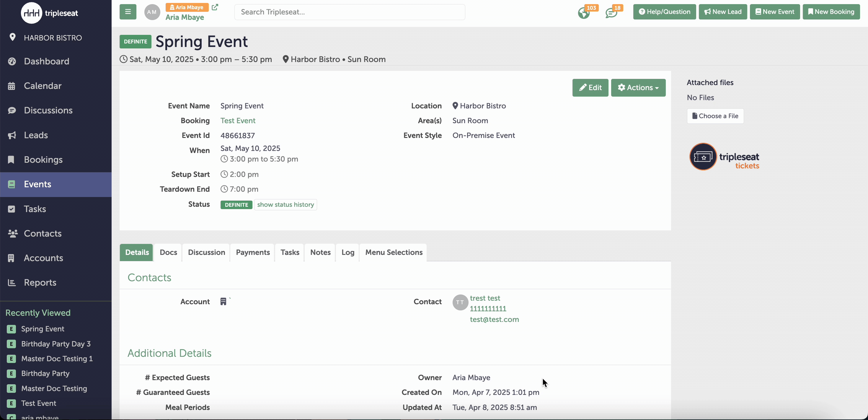Open the Dashboard from the sidebar
868x420 pixels.
[x=46, y=61]
